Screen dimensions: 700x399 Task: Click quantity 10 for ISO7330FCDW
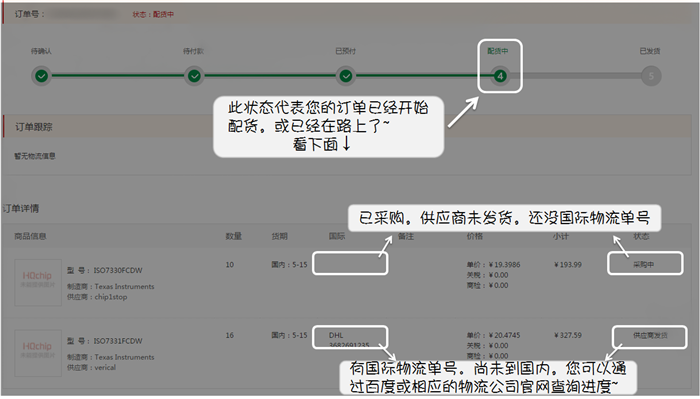coord(229,265)
